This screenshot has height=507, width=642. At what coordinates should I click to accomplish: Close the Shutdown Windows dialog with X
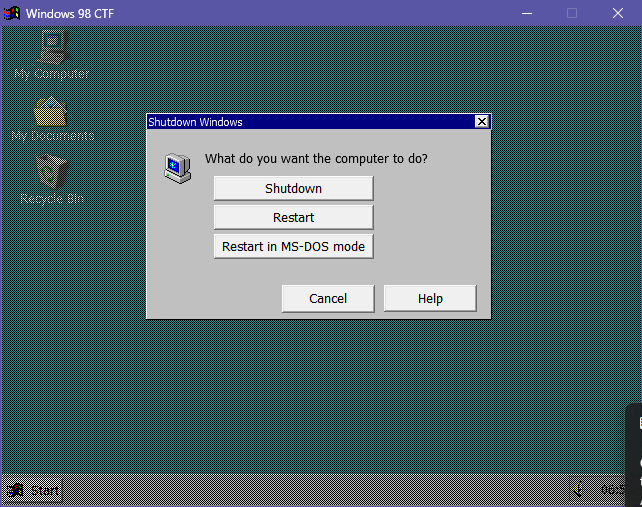click(482, 122)
